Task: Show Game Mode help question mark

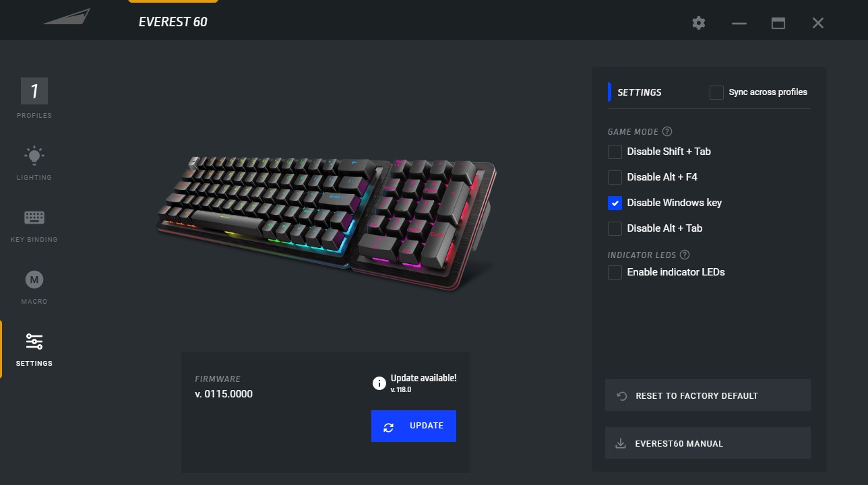Action: pos(667,131)
